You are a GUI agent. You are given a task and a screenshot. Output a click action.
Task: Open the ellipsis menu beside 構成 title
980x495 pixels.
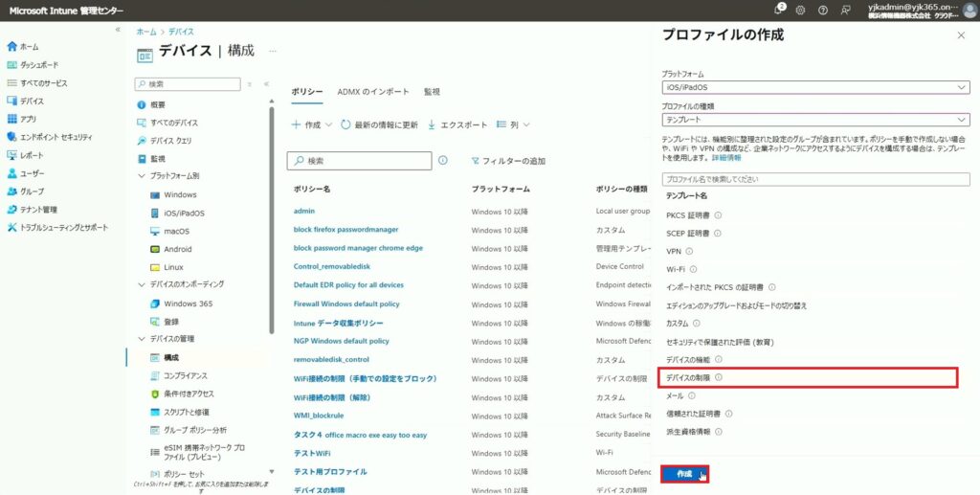point(273,52)
